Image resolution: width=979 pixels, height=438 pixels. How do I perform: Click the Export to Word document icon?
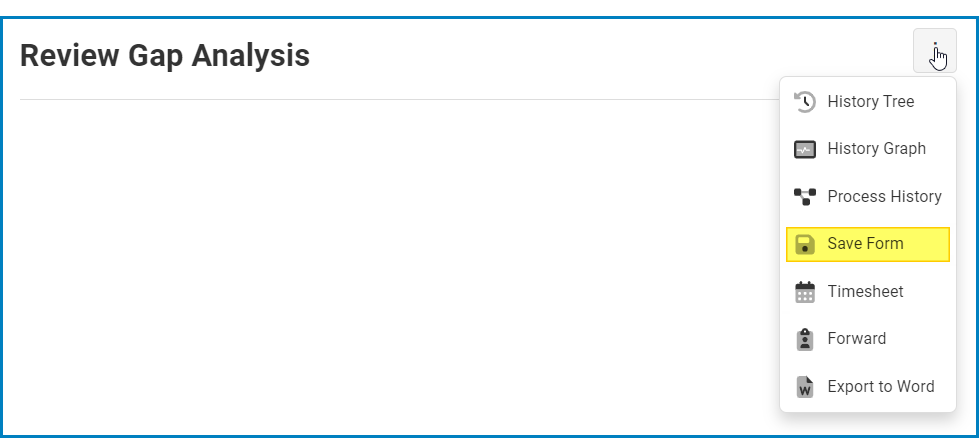805,387
